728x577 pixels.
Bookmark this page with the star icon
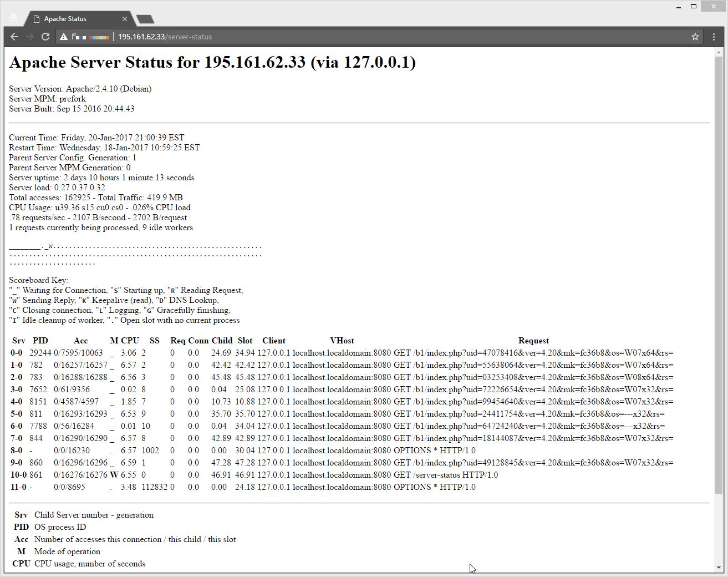[x=695, y=37]
